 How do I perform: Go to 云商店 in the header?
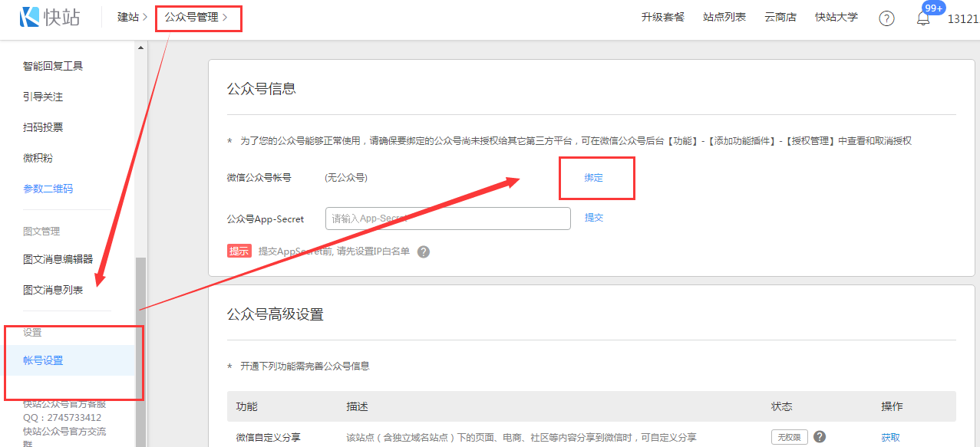pyautogui.click(x=780, y=17)
